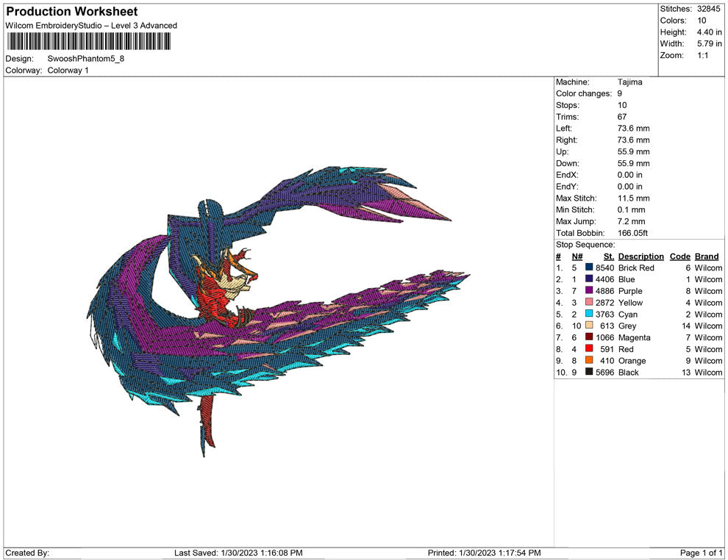This screenshot has width=728, height=560.
Task: Click the Description column header
Action: coord(640,256)
